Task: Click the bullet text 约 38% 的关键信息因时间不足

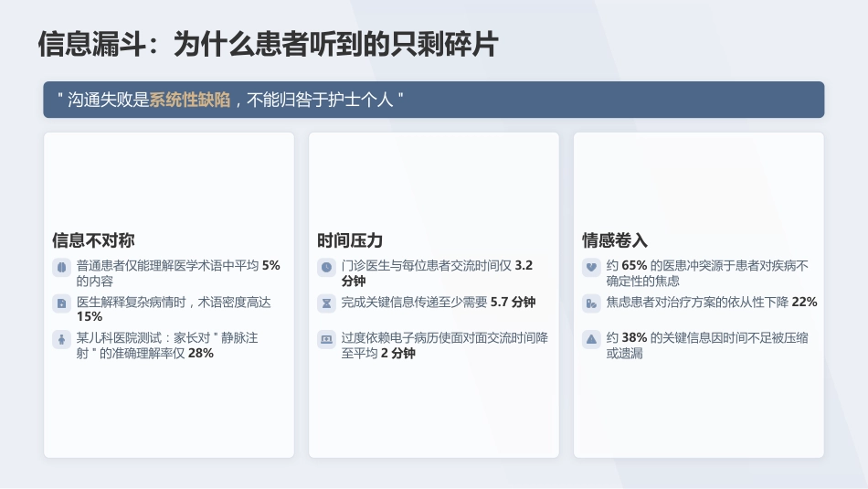Action: pyautogui.click(x=707, y=345)
